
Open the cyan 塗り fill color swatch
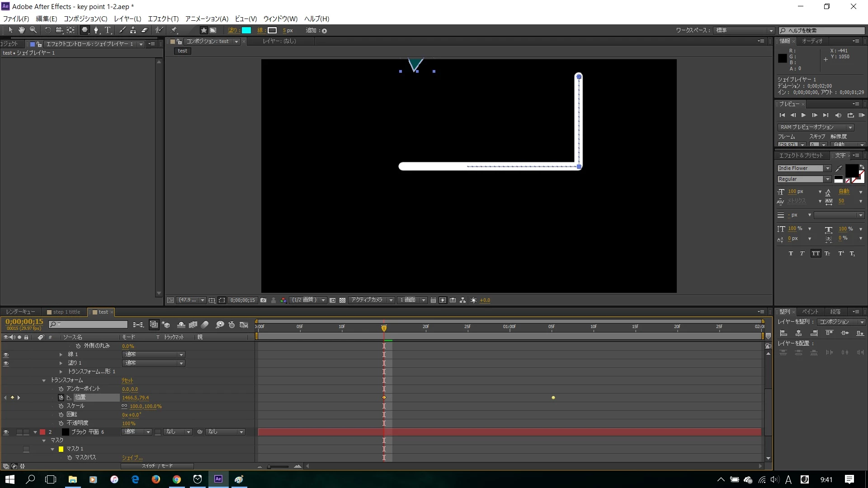(246, 30)
